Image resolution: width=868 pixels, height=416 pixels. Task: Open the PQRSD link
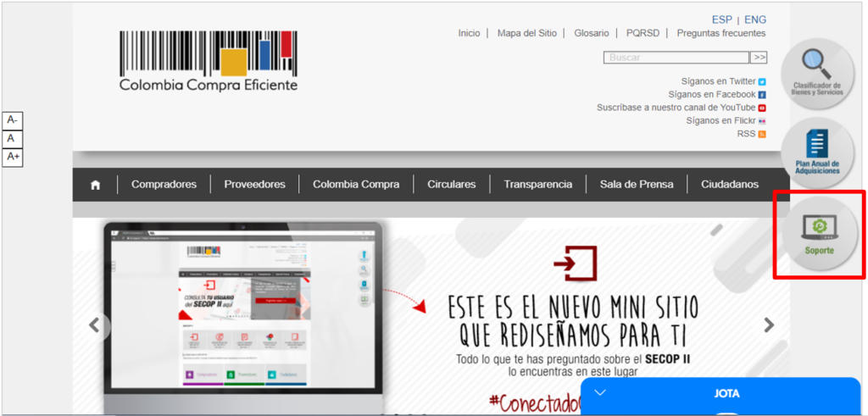pyautogui.click(x=643, y=33)
